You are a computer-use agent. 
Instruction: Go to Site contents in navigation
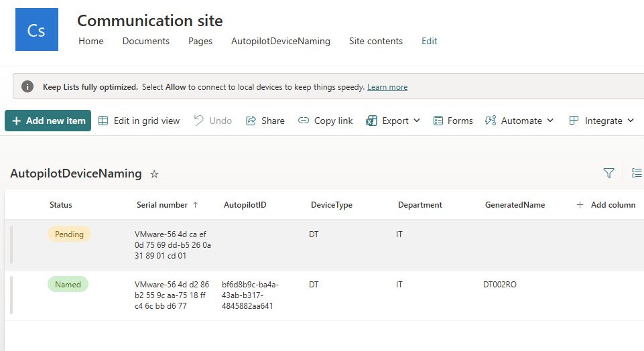pos(375,41)
